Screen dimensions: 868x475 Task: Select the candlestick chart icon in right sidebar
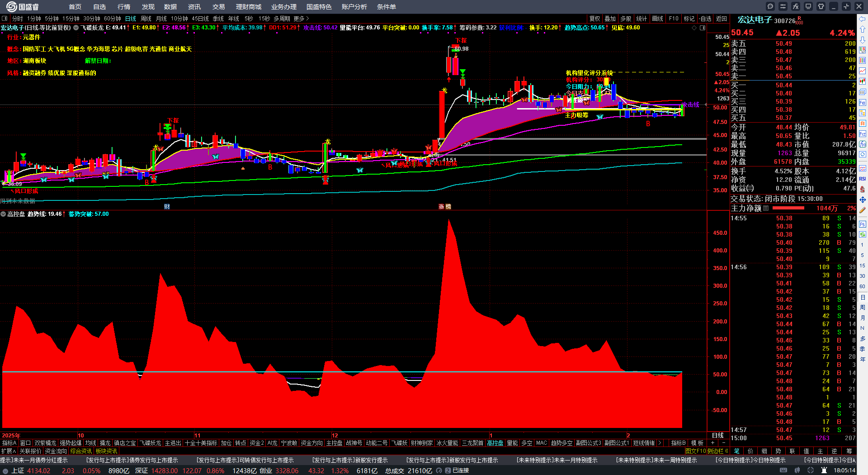(863, 81)
